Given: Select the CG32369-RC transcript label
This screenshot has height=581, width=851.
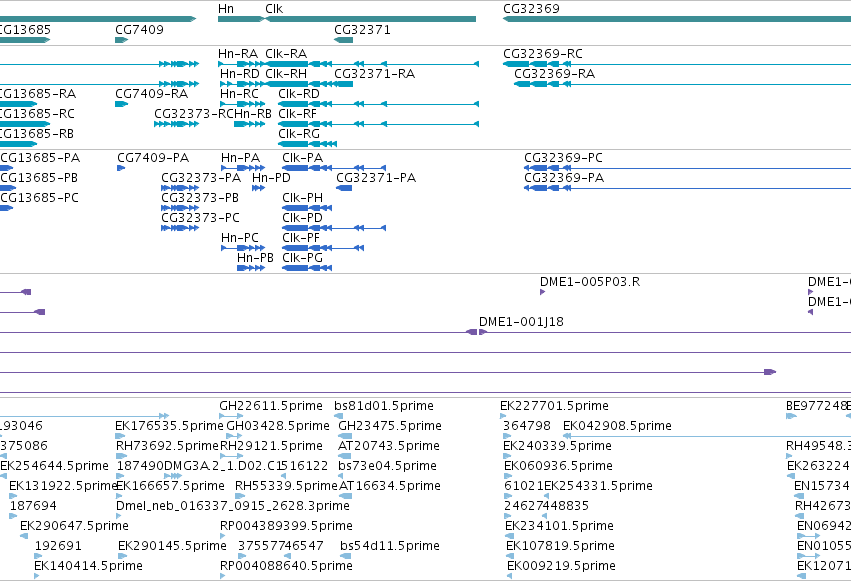Looking at the screenshot, I should pos(543,54).
